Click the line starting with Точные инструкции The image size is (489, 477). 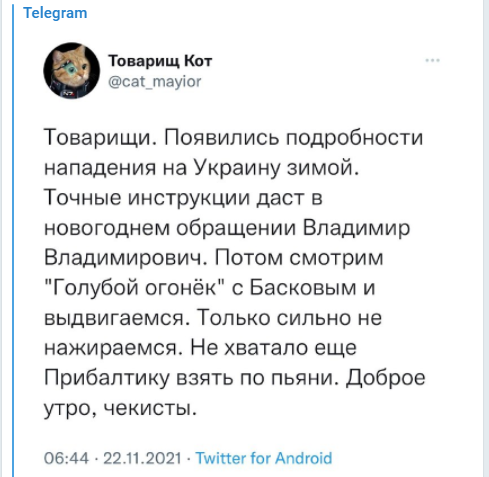point(183,197)
